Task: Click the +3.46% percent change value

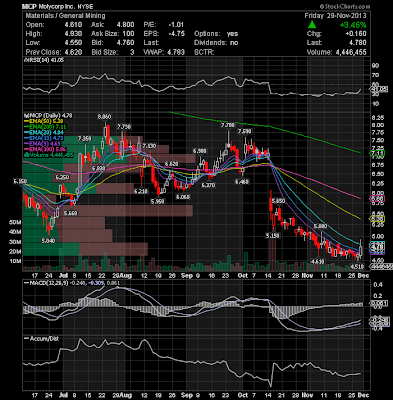Action: point(353,25)
